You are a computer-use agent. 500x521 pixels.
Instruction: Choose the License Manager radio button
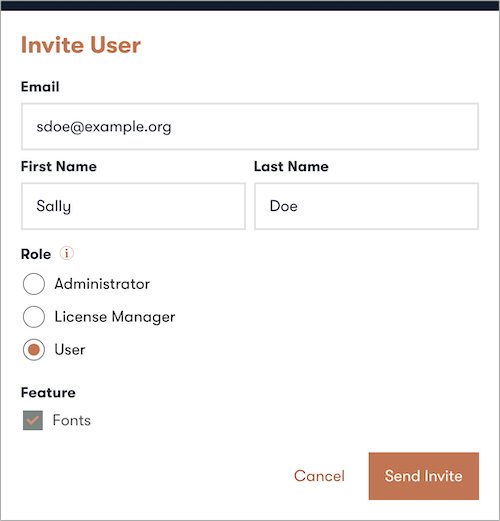pos(34,317)
